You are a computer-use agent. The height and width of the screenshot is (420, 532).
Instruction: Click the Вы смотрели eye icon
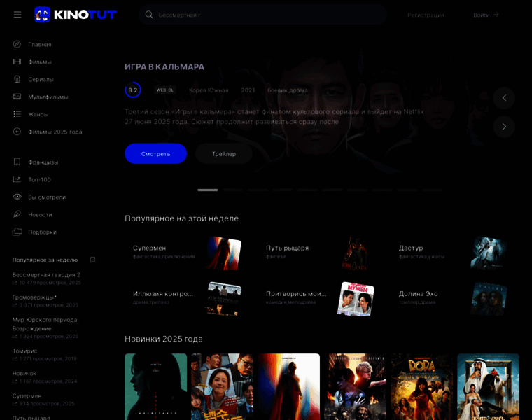(x=17, y=197)
